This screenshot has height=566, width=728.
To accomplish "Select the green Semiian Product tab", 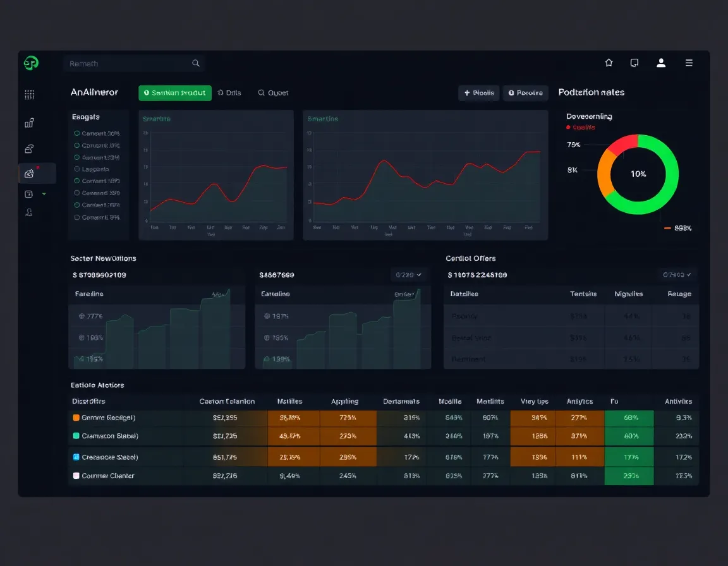I will point(175,93).
